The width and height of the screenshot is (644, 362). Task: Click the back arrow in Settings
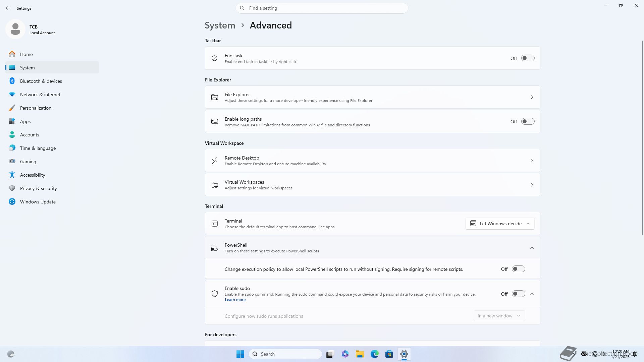[8, 8]
